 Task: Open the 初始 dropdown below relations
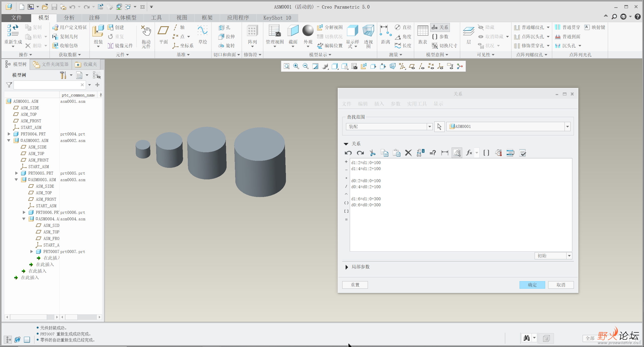pyautogui.click(x=569, y=256)
